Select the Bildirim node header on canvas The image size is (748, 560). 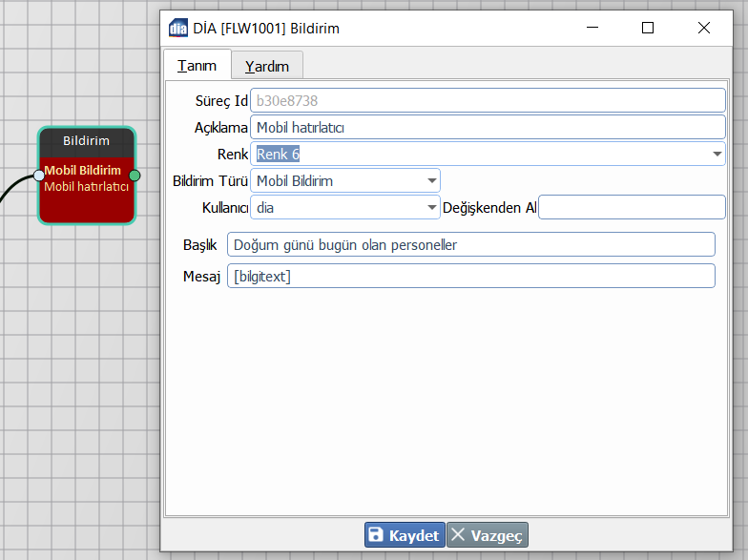pyautogui.click(x=86, y=141)
